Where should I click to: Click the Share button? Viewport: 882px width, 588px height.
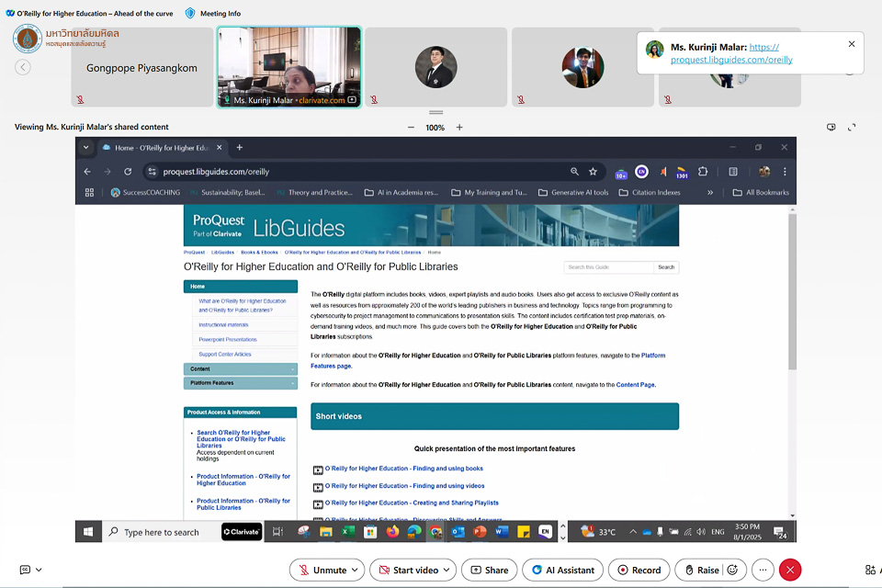click(x=489, y=570)
